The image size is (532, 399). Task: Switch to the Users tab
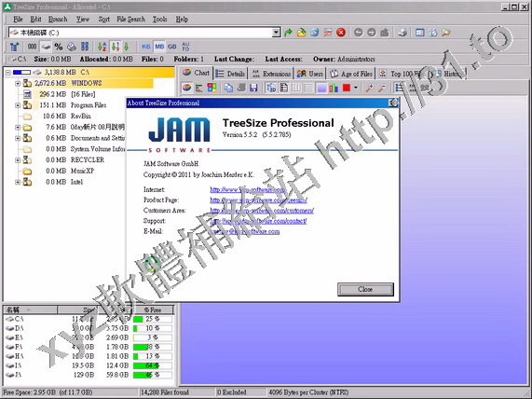[309, 74]
